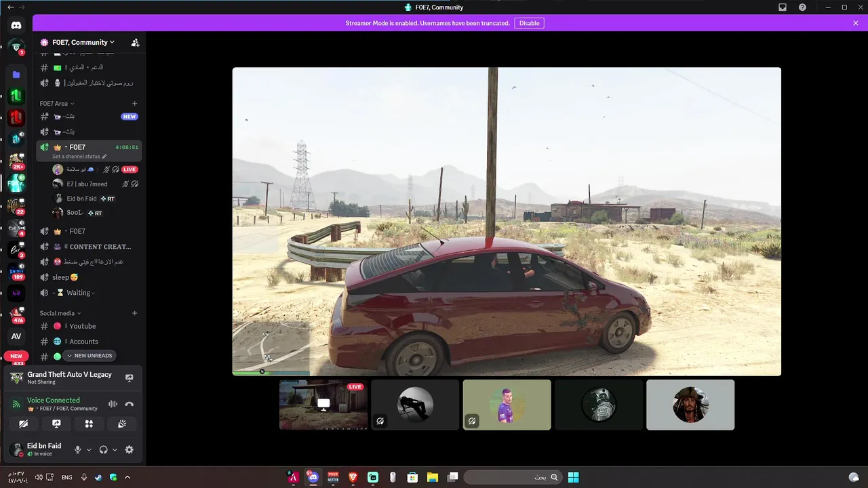This screenshot has height=488, width=868.
Task: Open Discord icon on the taskbar
Action: [313, 477]
